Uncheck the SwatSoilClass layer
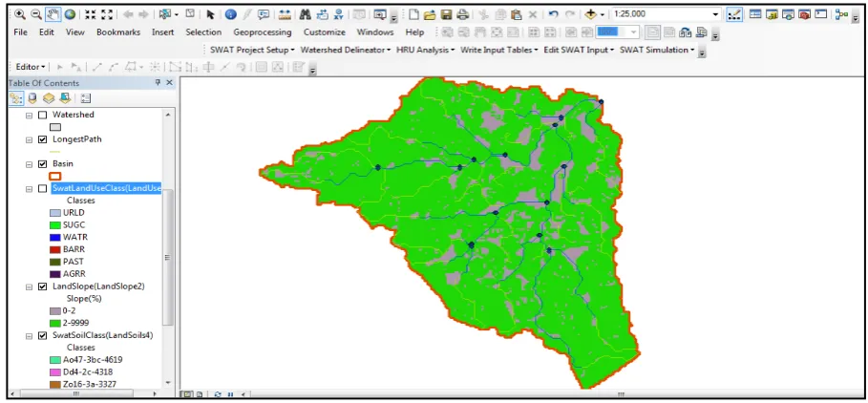The height and width of the screenshot is (403, 868). coord(43,335)
